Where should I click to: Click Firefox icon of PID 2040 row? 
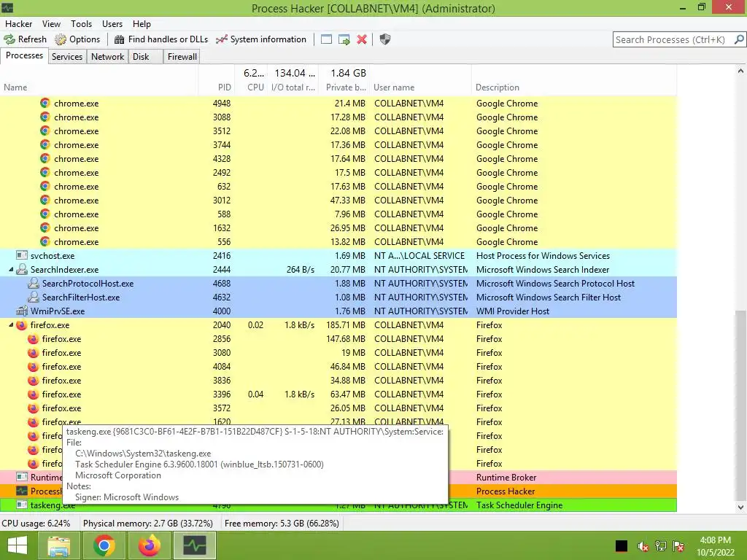[x=21, y=325]
